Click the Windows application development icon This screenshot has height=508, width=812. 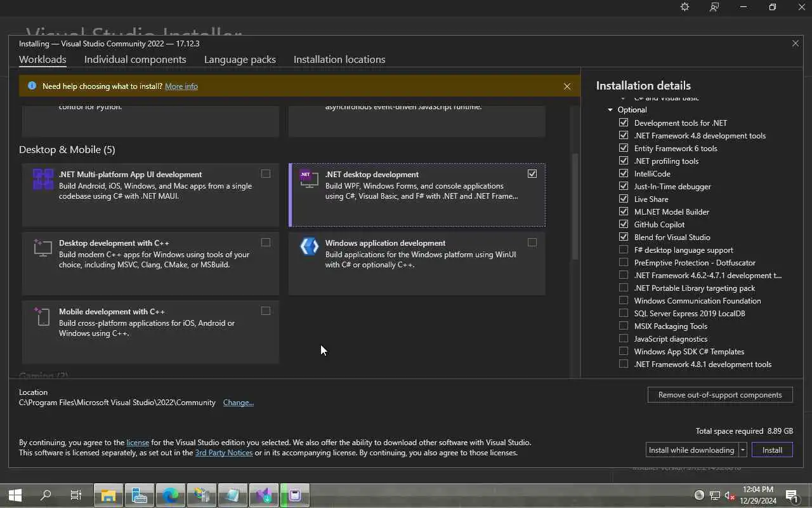click(310, 246)
